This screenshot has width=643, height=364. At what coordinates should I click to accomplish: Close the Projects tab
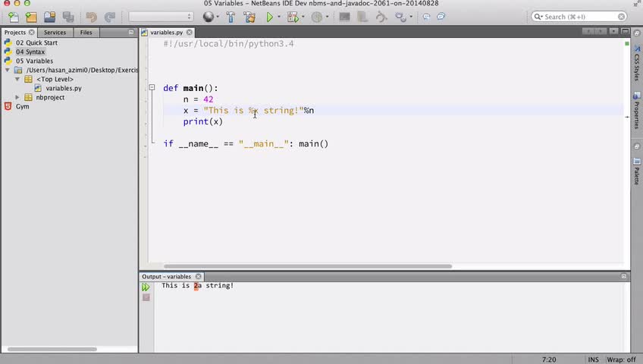pyautogui.click(x=32, y=33)
